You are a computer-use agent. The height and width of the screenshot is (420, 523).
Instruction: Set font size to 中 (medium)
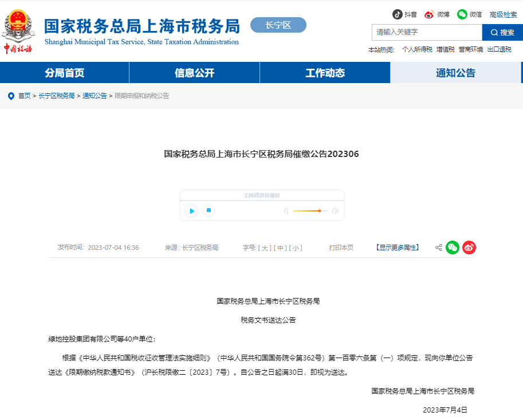[x=280, y=248]
